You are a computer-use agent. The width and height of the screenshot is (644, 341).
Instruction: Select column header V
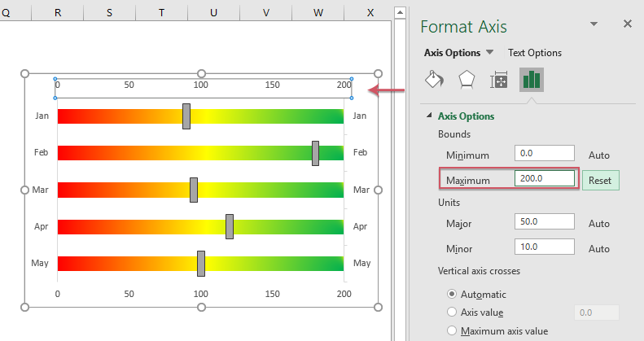[265, 13]
